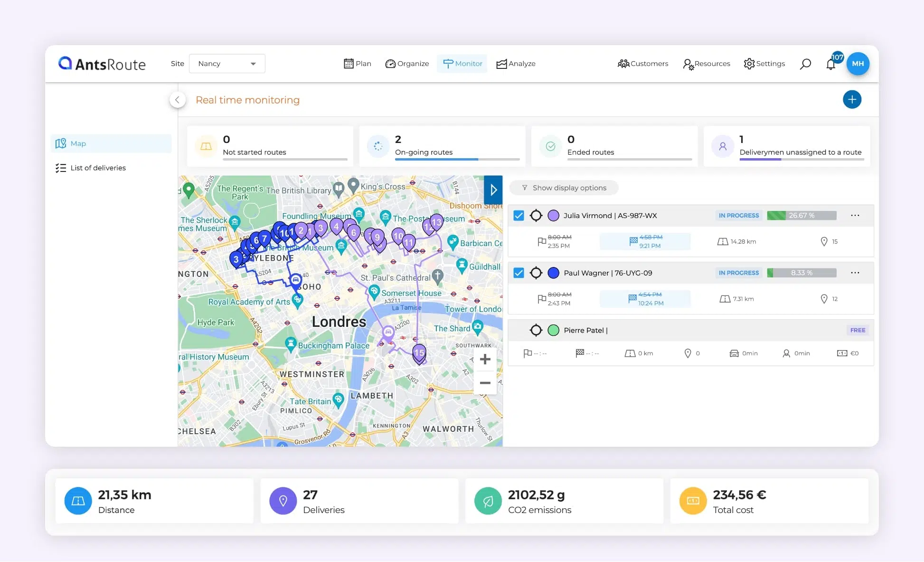Click Julia Virmond's 26.67 % progress bar
924x562 pixels.
click(801, 215)
